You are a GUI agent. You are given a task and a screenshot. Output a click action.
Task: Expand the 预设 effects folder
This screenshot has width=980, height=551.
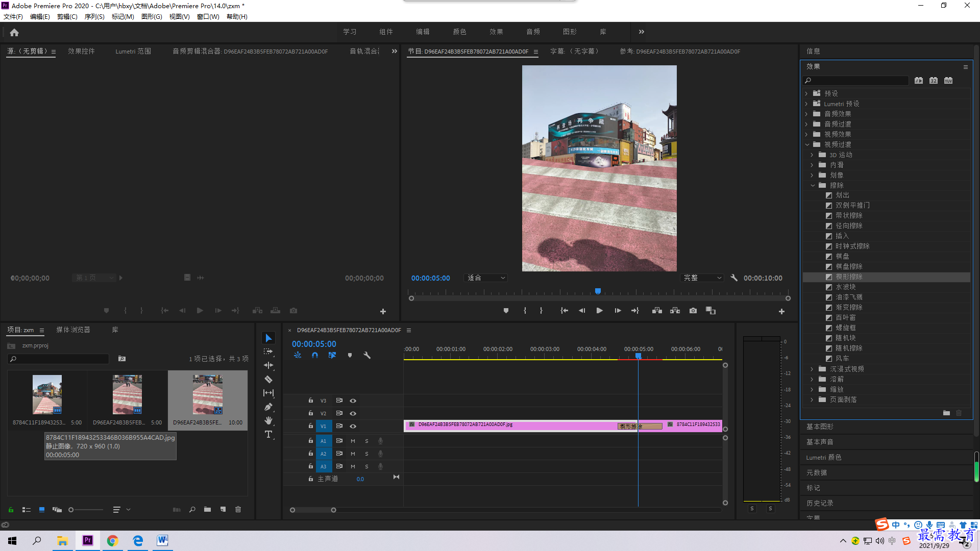point(806,93)
